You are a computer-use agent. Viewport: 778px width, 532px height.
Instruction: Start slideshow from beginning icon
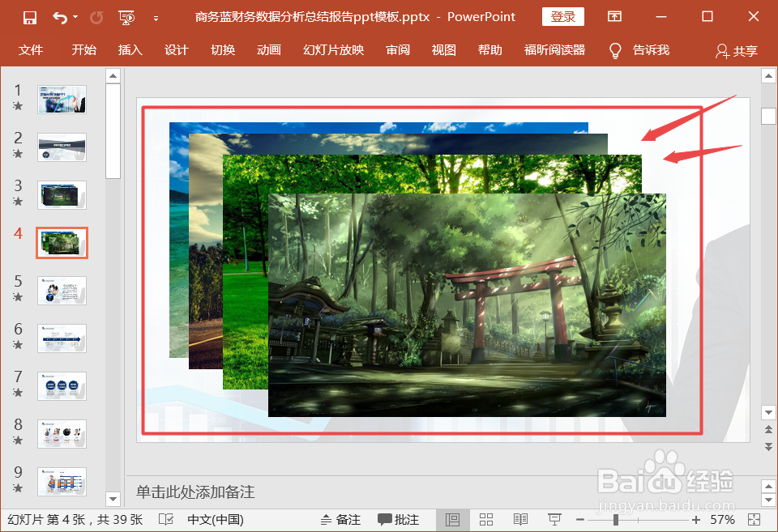(126, 18)
